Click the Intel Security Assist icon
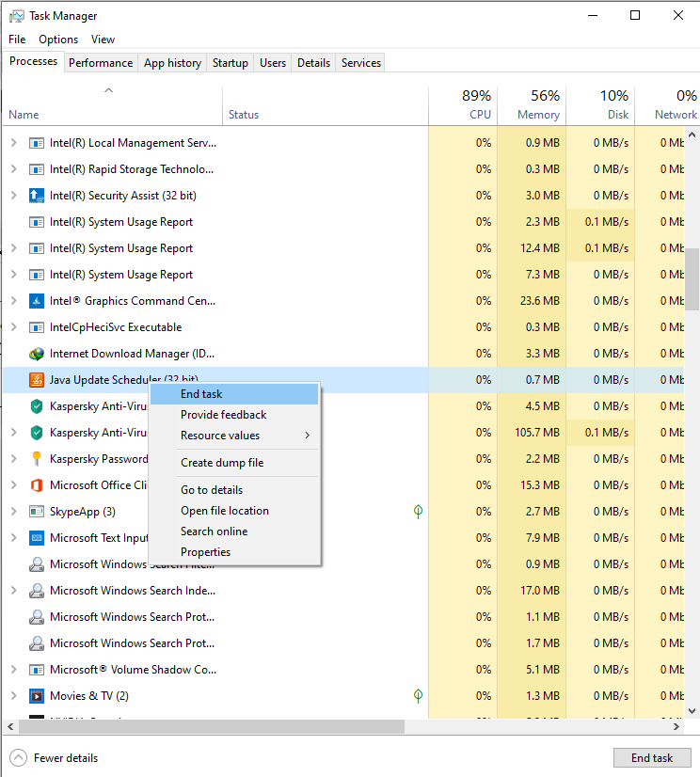Viewport: 700px width, 777px height. (x=36, y=196)
